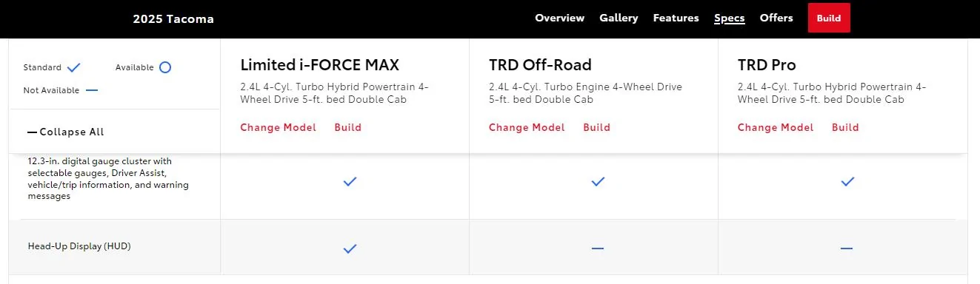Change the TRD Pro model

click(776, 127)
